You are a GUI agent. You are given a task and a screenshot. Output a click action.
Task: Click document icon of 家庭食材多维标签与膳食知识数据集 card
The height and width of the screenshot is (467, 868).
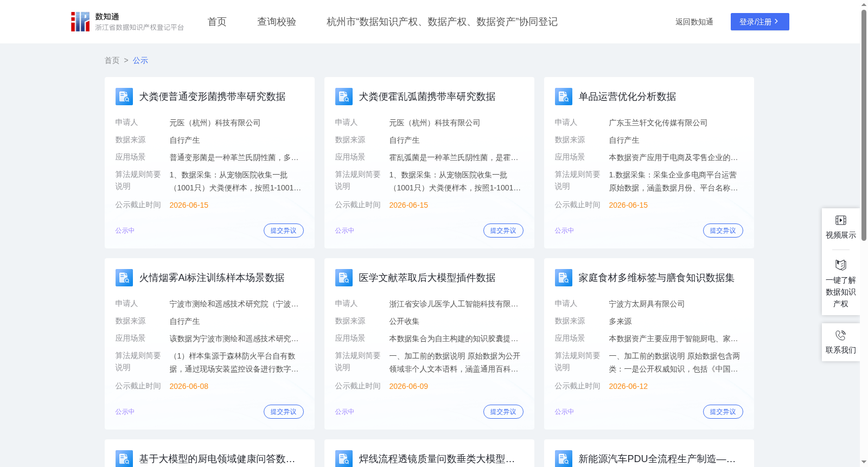[564, 278]
